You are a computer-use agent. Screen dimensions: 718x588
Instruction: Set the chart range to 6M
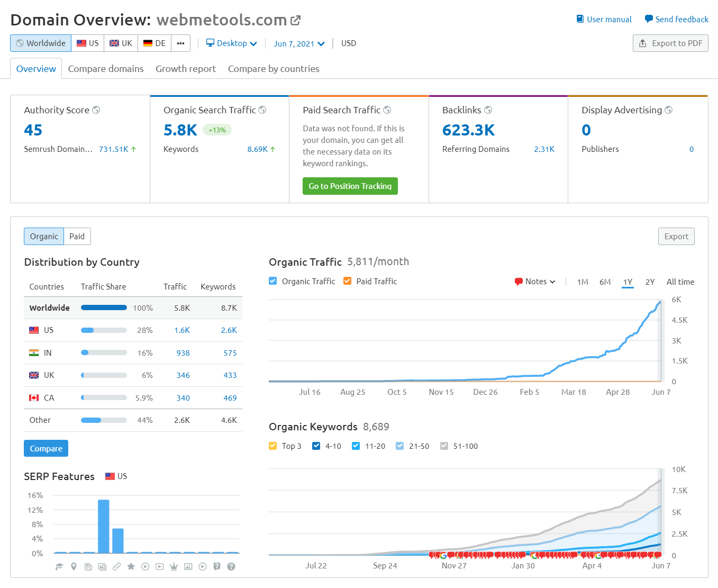[x=605, y=282]
